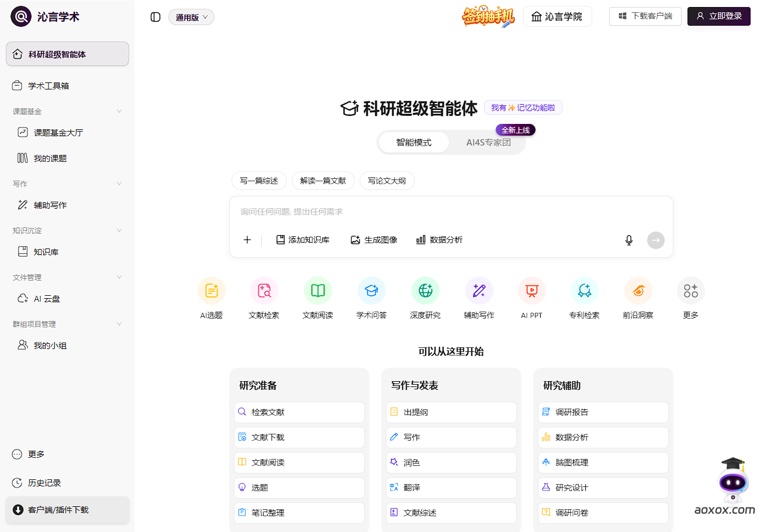Click the microphone voice input icon

click(629, 240)
